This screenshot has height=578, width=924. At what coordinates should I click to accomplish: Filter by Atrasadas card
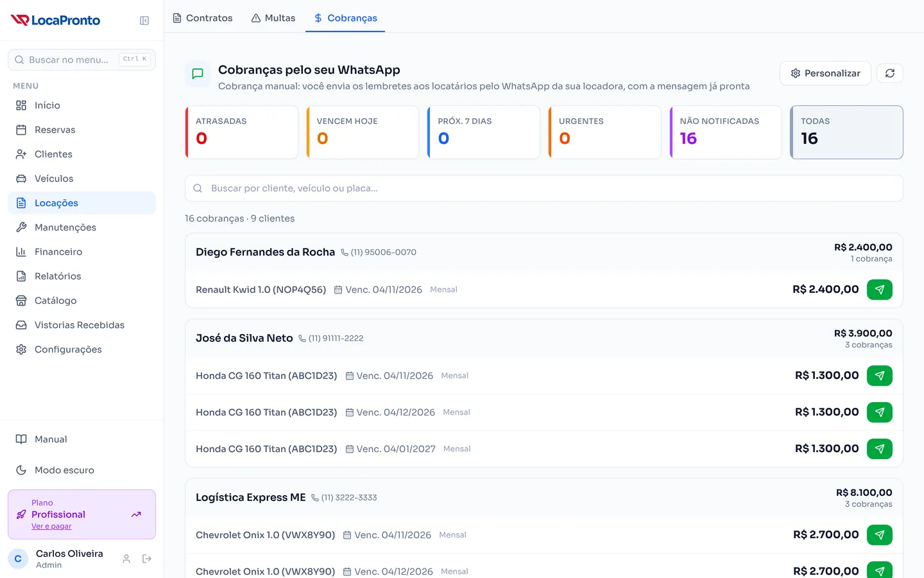[242, 132]
